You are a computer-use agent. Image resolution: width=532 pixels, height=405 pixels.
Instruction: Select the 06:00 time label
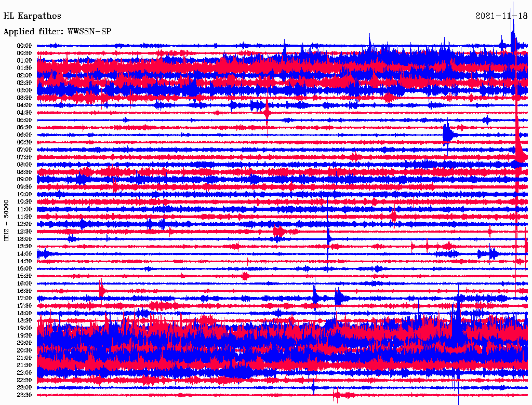pyautogui.click(x=24, y=135)
